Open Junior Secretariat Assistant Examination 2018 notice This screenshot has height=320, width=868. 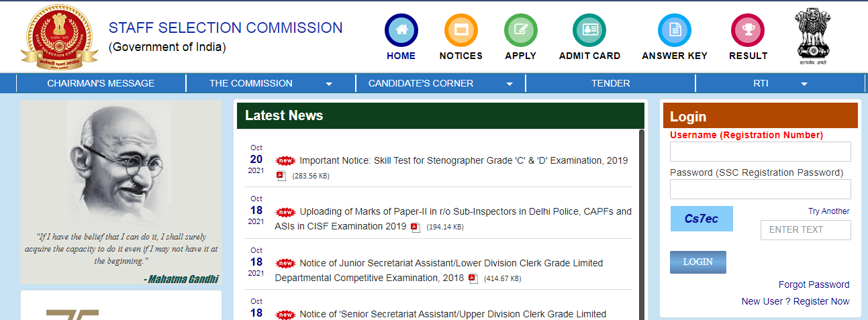pos(439,270)
